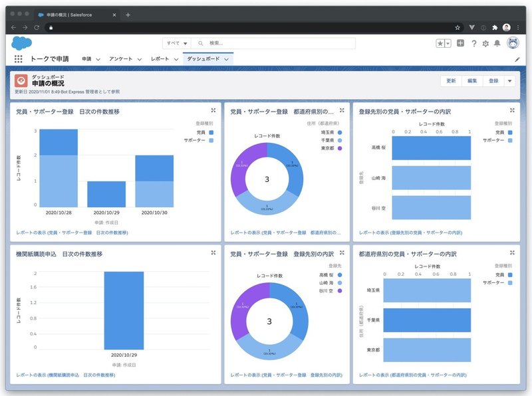The height and width of the screenshot is (396, 532).
Task: Select the ダッシュボード navigation tab
Action: click(203, 59)
